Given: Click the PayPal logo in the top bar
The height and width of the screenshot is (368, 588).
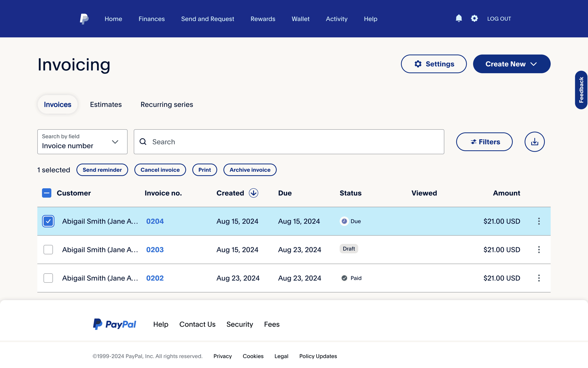Looking at the screenshot, I should click(x=84, y=19).
